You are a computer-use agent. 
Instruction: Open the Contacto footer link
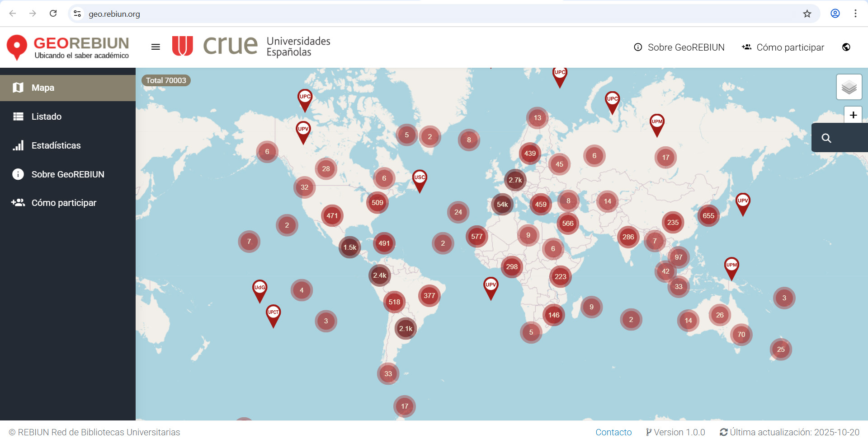coord(613,432)
